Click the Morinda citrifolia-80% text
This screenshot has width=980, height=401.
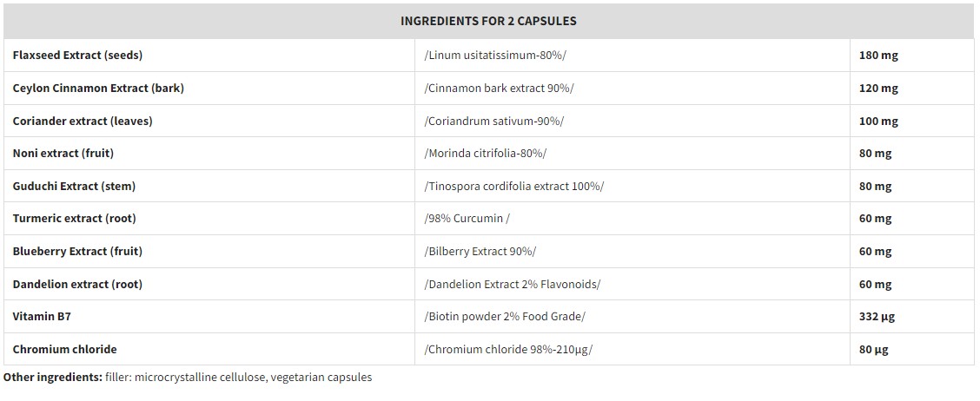click(486, 153)
